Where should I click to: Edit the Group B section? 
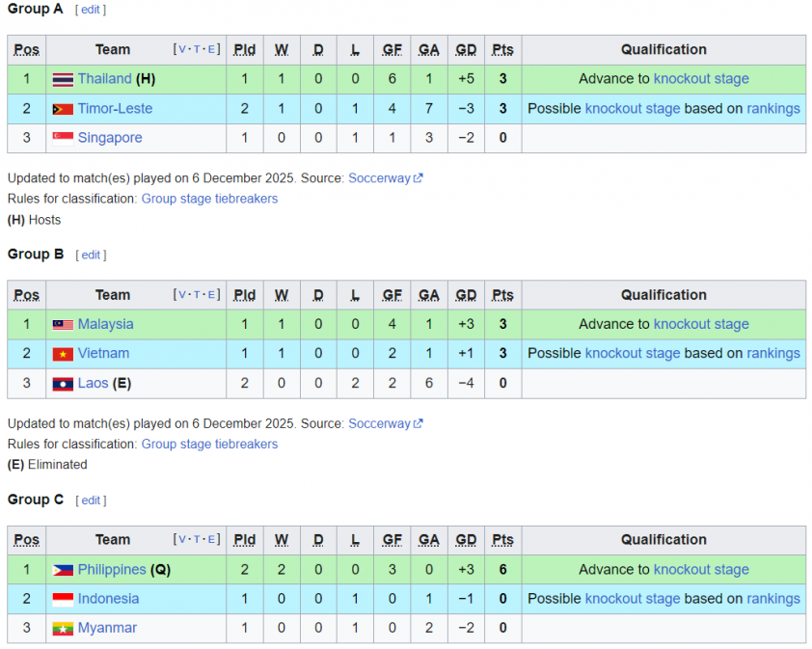point(91,256)
